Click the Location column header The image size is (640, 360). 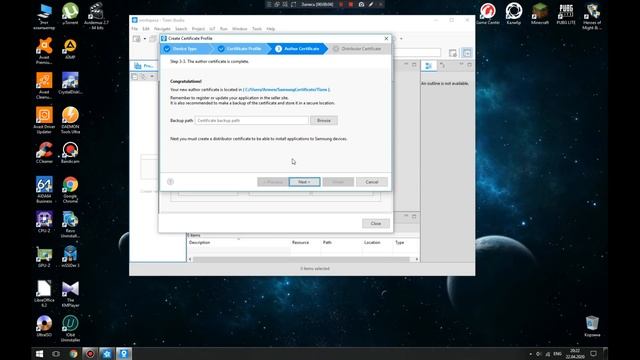[372, 242]
